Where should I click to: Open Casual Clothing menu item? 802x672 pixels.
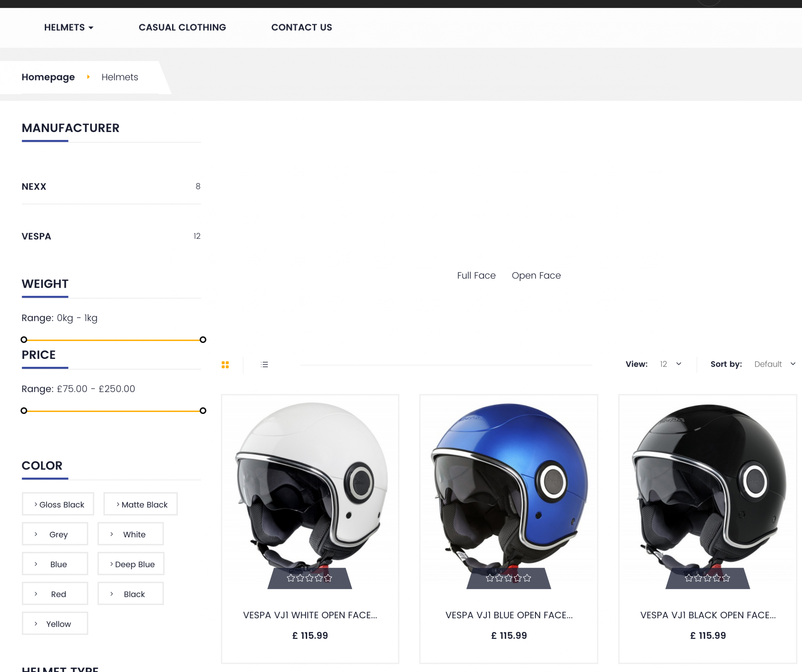[182, 27]
